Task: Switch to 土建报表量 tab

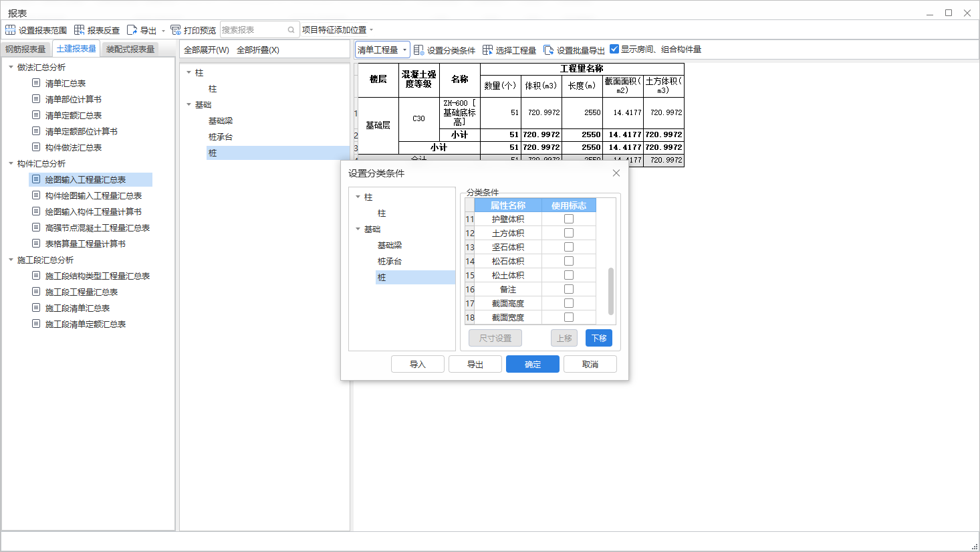Action: tap(76, 49)
